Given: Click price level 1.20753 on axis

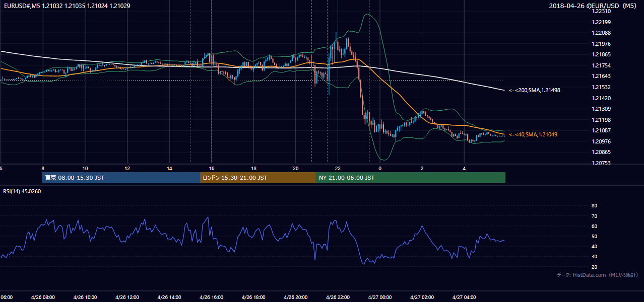Looking at the screenshot, I should coord(601,163).
